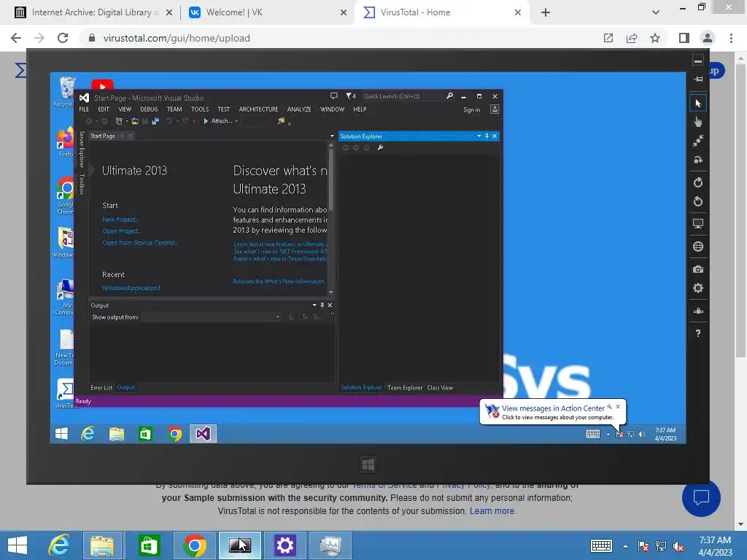Capture screenshot with camera icon
Image resolution: width=747 pixels, height=560 pixels.
tap(698, 269)
